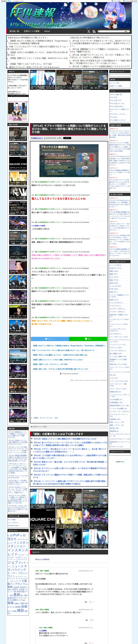
Task: Open the 19735PV SQUARE ENIX article thumbnail
Action: [18, 164]
